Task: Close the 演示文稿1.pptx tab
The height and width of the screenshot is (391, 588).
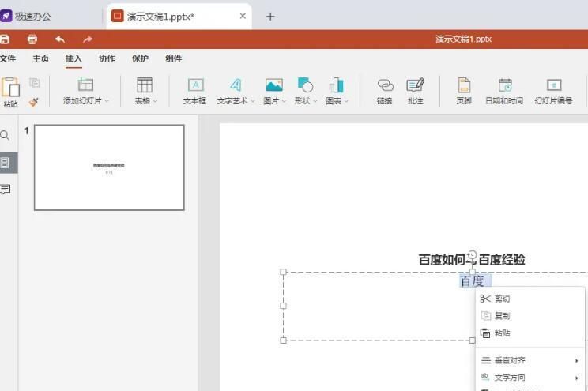Action: click(x=243, y=16)
